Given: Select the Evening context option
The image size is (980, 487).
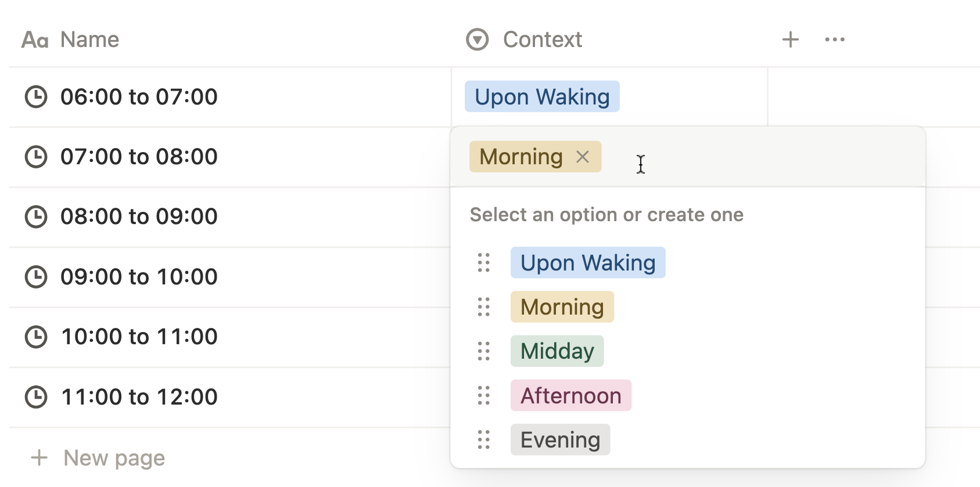Looking at the screenshot, I should pos(560,440).
